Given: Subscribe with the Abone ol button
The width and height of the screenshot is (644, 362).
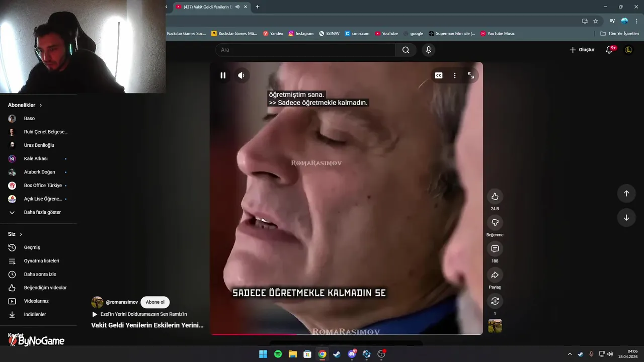Looking at the screenshot, I should (x=155, y=302).
